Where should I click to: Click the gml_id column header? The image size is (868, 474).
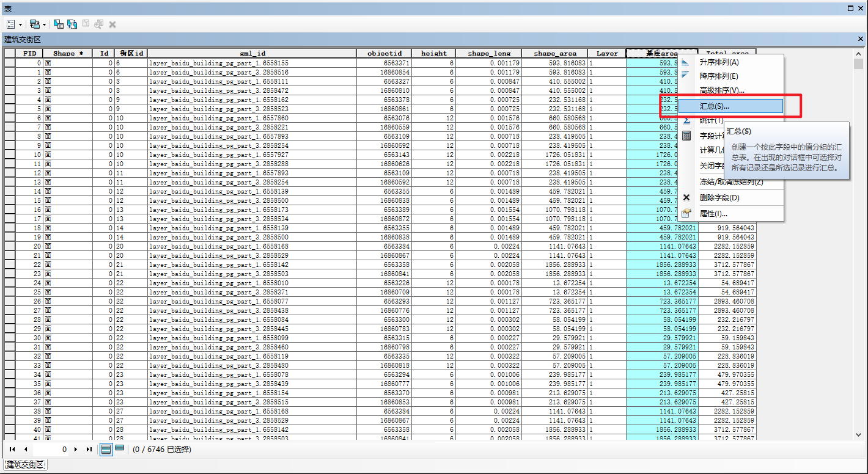(252, 53)
